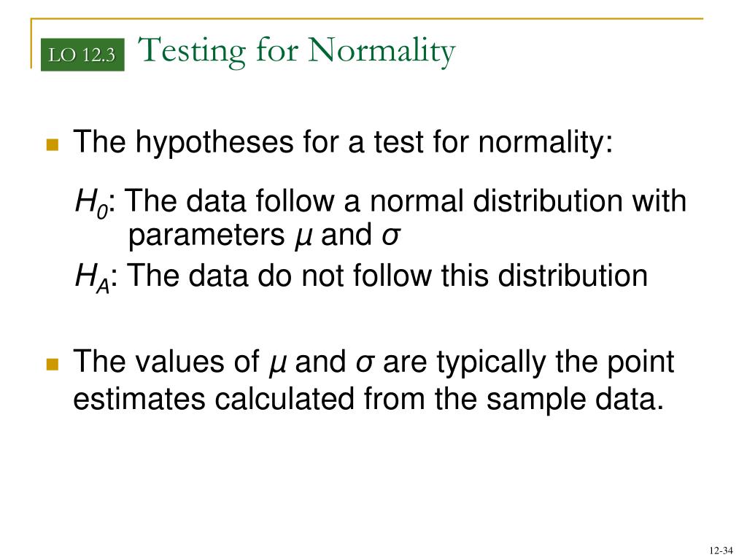This screenshot has width=747, height=560.
Task: Click the phrase normal distribution with
Action: click(528, 201)
